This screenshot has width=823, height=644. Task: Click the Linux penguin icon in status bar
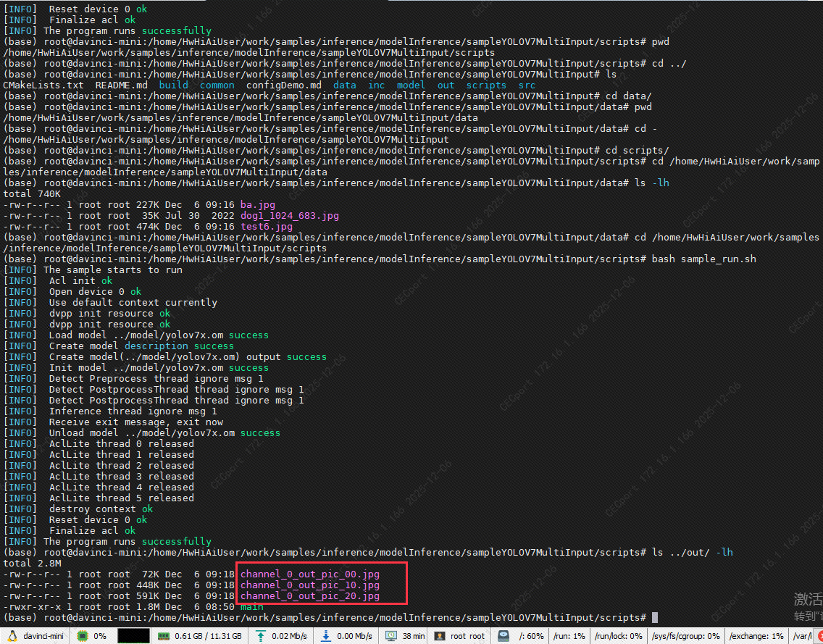pos(12,636)
